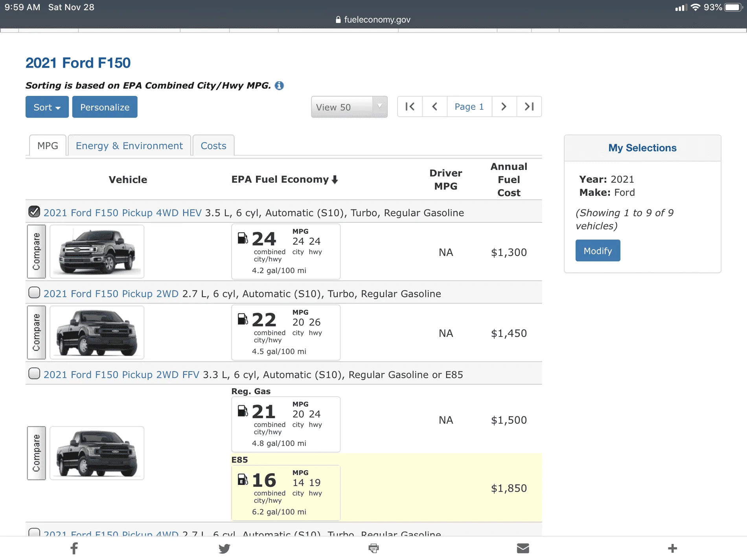Click the sorting info icon

[279, 85]
